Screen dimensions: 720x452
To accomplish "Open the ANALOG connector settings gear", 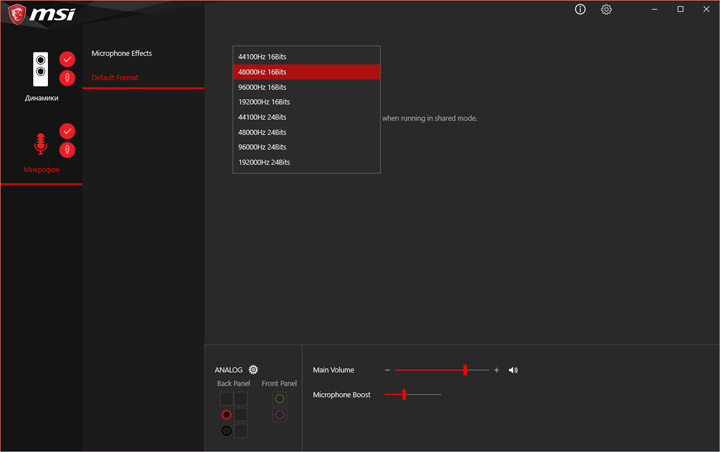I will point(253,369).
